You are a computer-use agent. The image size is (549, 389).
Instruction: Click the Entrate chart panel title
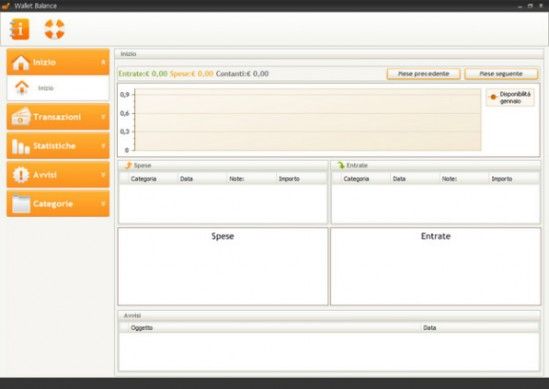(436, 236)
